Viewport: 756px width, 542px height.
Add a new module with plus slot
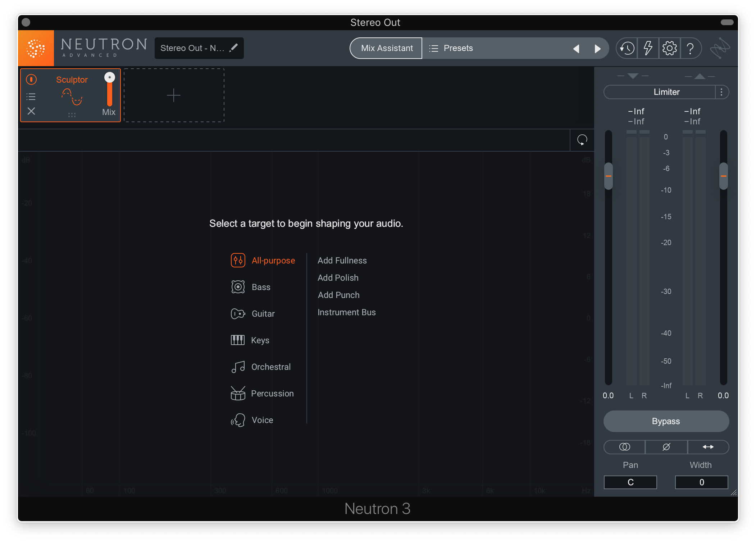coord(174,95)
